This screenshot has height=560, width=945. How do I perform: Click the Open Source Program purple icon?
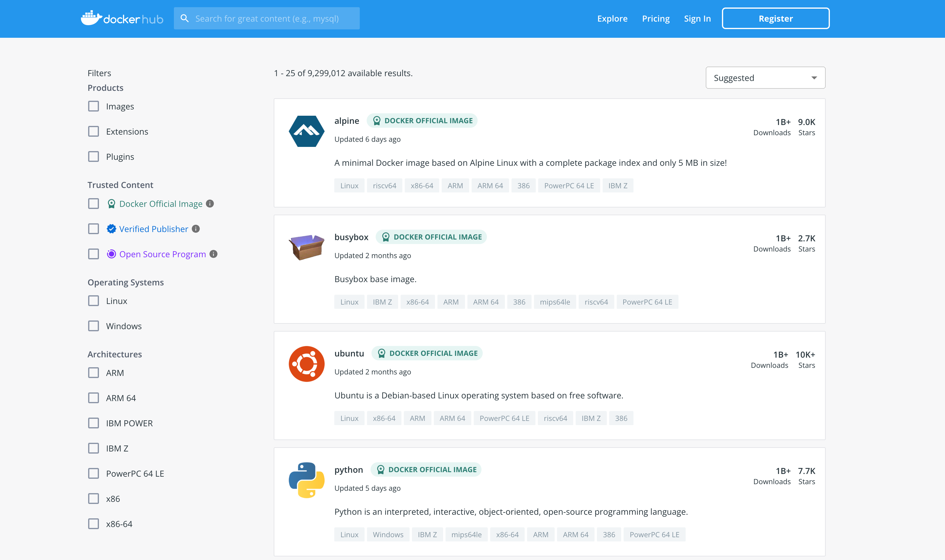(111, 254)
